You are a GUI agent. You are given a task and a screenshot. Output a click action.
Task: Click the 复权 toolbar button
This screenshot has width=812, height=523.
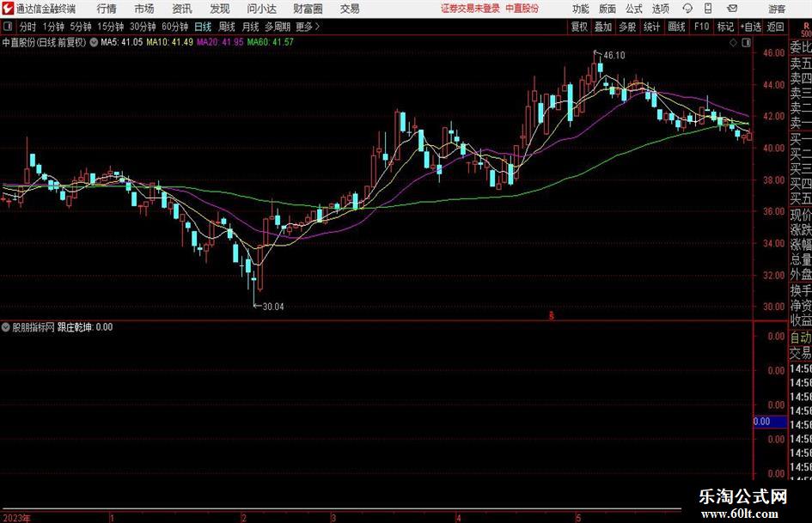tap(579, 27)
